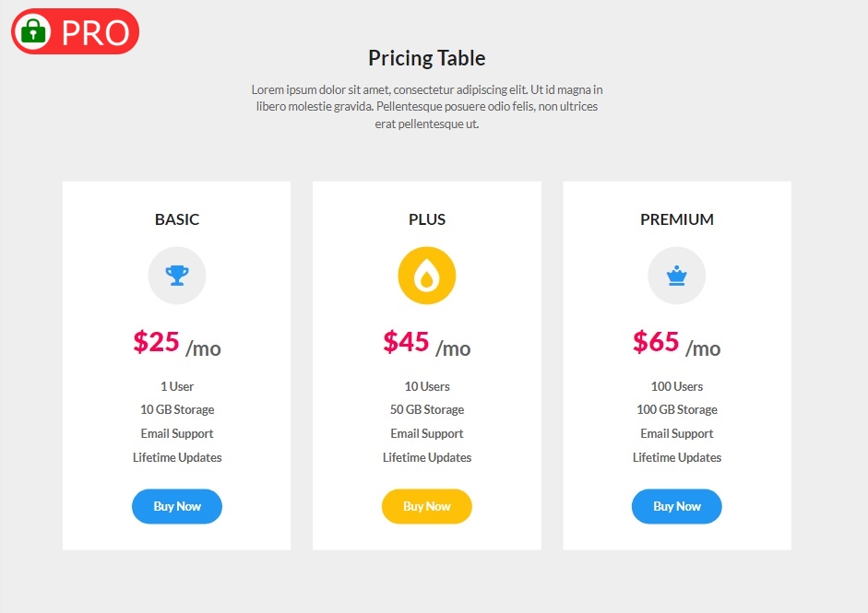Click the green lock icon in PRO badge
The width and height of the screenshot is (868, 613).
[x=33, y=30]
